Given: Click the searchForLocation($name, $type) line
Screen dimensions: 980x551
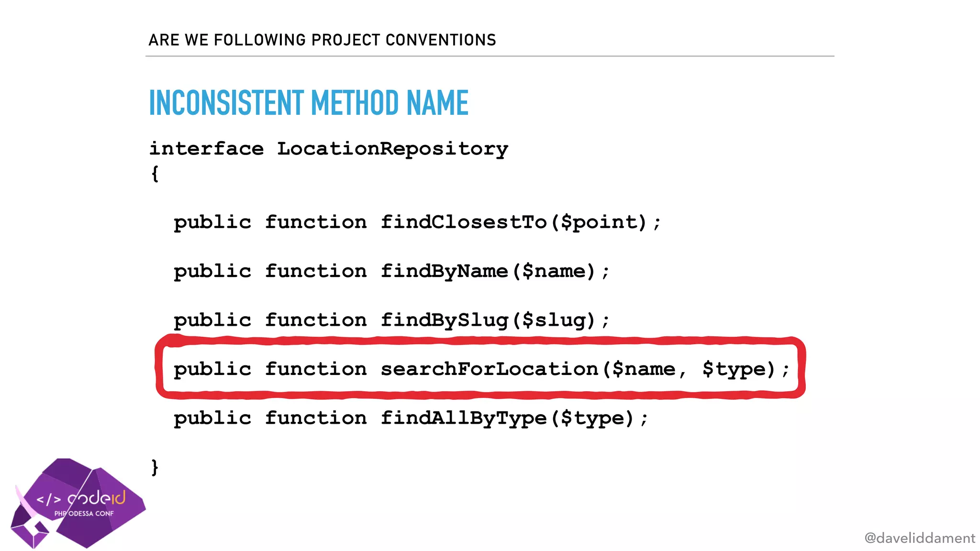Looking at the screenshot, I should [x=481, y=370].
